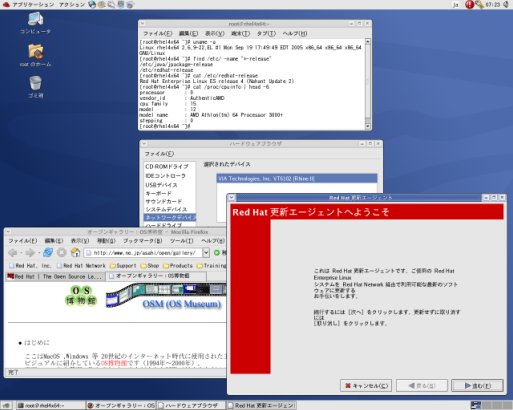This screenshot has height=410, width=513.
Task: Open Firefox 移動(G) menu
Action: (x=106, y=241)
